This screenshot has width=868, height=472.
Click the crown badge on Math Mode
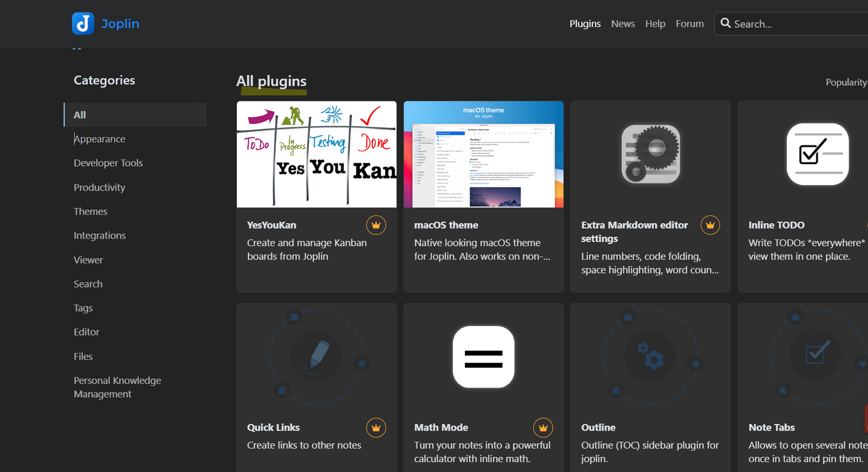543,428
